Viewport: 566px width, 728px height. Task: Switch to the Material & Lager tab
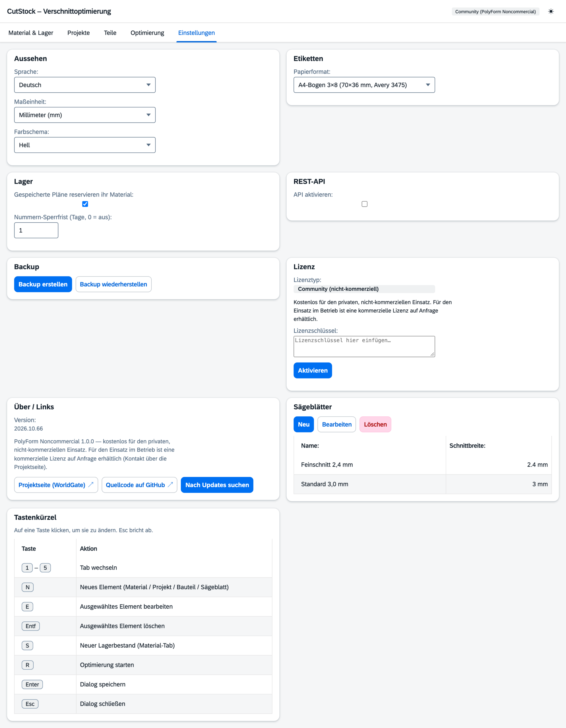(x=31, y=33)
